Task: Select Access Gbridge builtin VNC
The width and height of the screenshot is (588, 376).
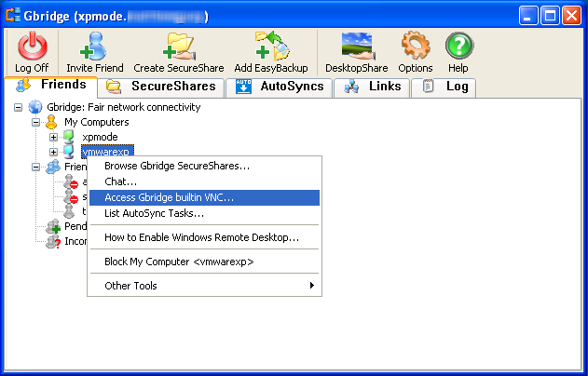Action: coord(204,197)
